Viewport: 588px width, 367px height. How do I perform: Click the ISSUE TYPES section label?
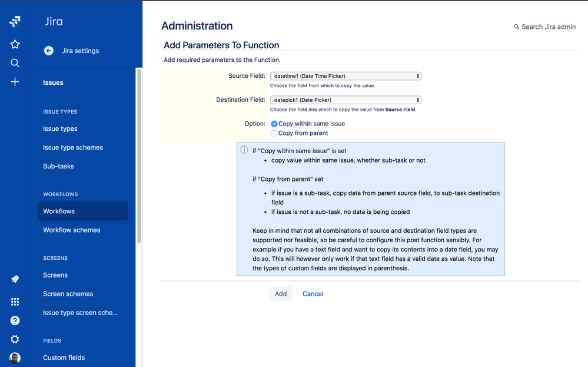tap(60, 112)
